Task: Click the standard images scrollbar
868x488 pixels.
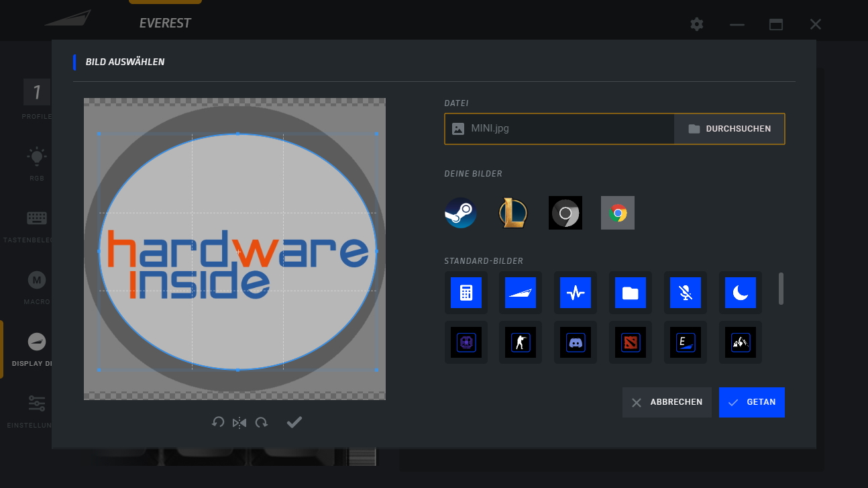Action: (781, 289)
